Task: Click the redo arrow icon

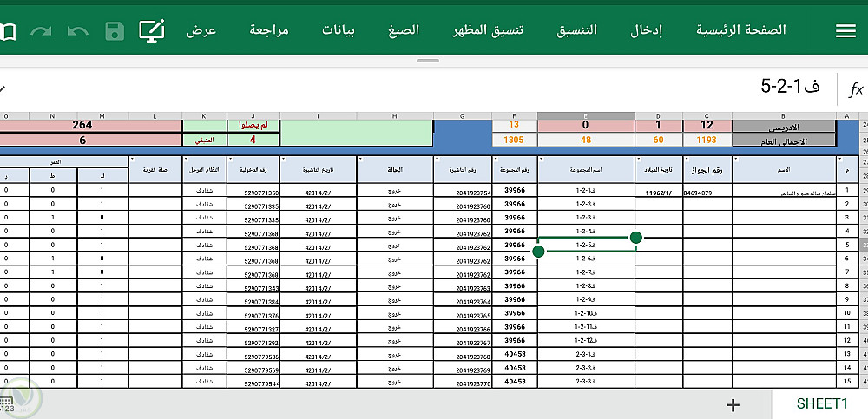Action: coord(41,31)
